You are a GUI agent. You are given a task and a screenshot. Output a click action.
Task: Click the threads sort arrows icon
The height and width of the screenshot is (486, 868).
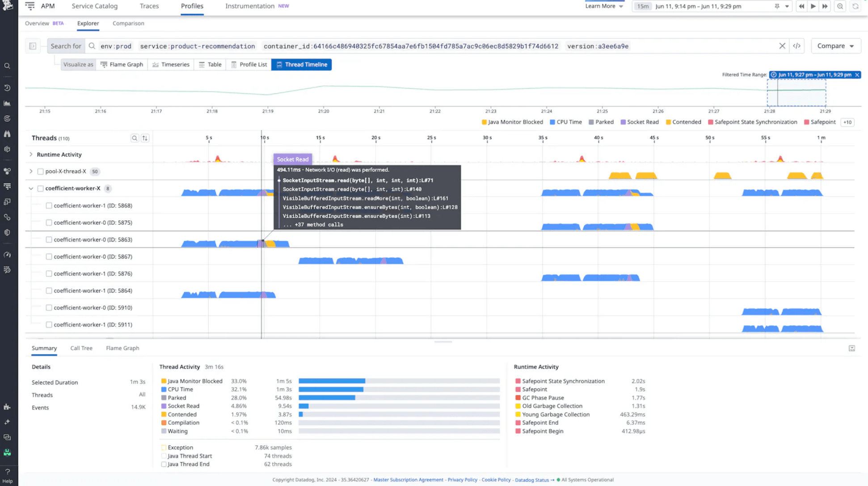coord(145,138)
